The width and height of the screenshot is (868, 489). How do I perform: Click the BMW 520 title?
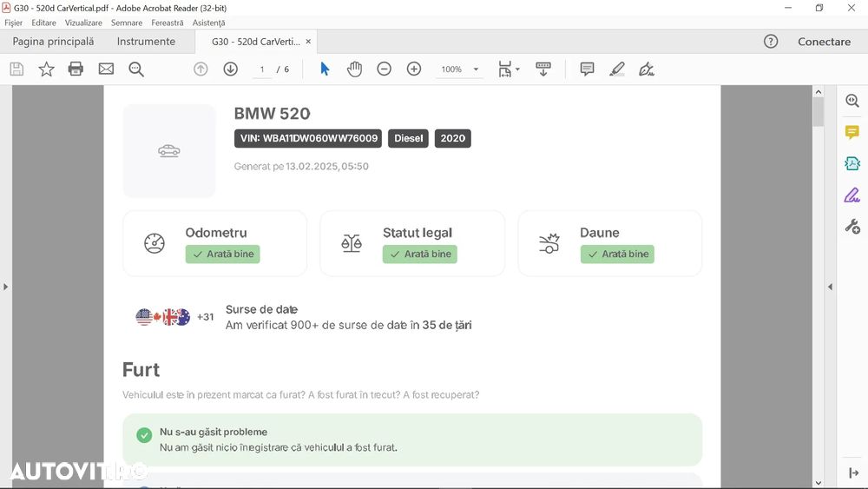click(272, 114)
